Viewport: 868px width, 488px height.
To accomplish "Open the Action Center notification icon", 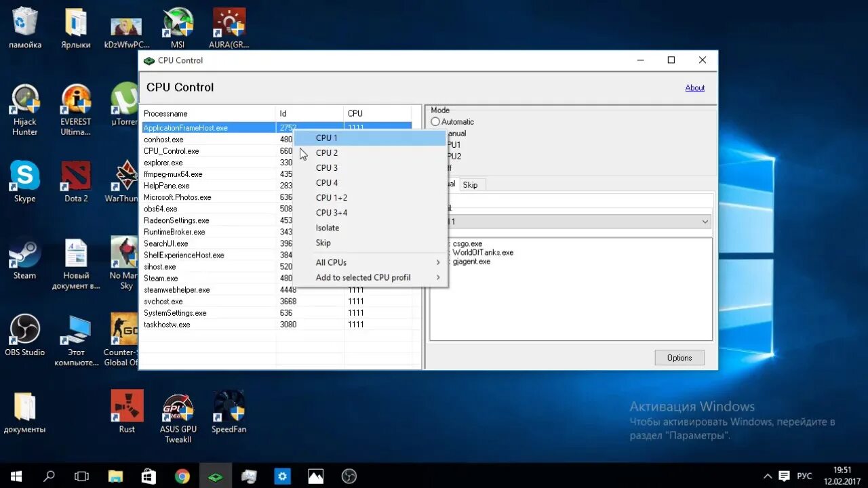I will pyautogui.click(x=785, y=476).
